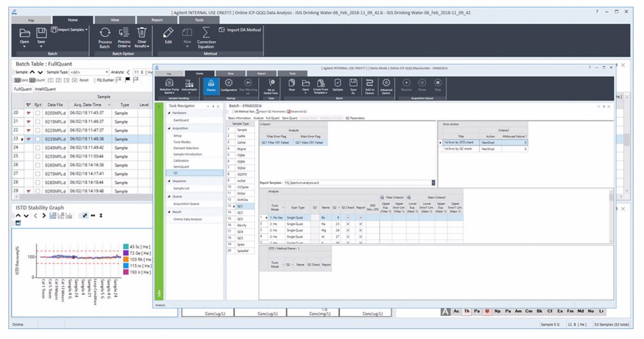Click 72 Ge [He] legend color swatch
This screenshot has width=644, height=339.
[126, 253]
